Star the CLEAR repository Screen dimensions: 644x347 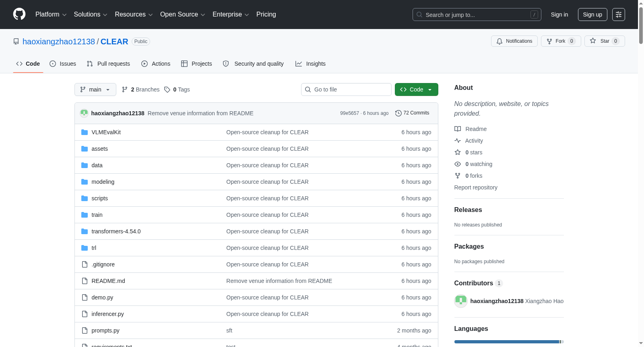605,41
